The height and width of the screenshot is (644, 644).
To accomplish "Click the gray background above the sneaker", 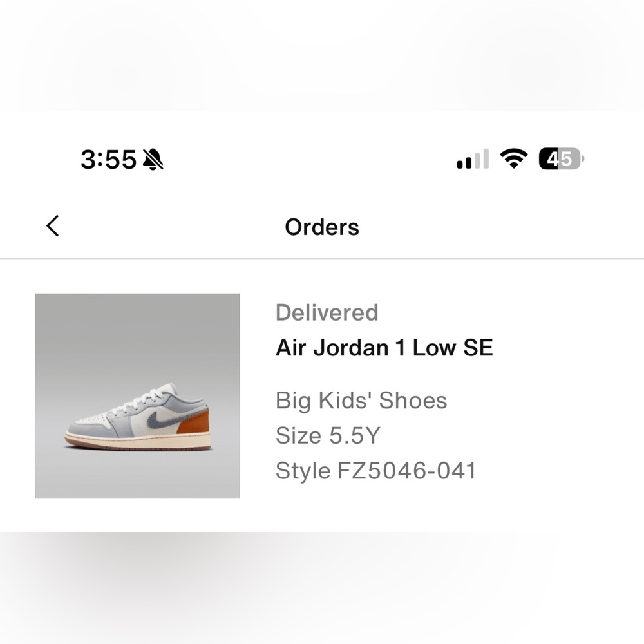I will pos(138,337).
